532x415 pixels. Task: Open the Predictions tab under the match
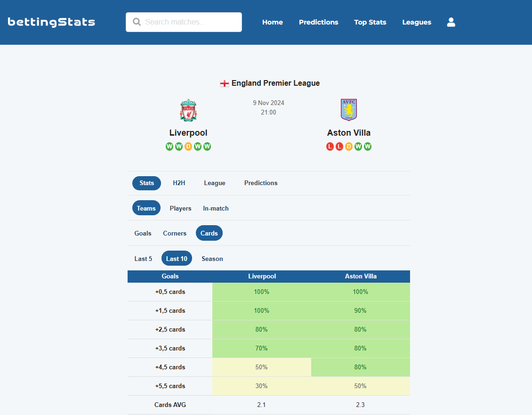tap(261, 183)
